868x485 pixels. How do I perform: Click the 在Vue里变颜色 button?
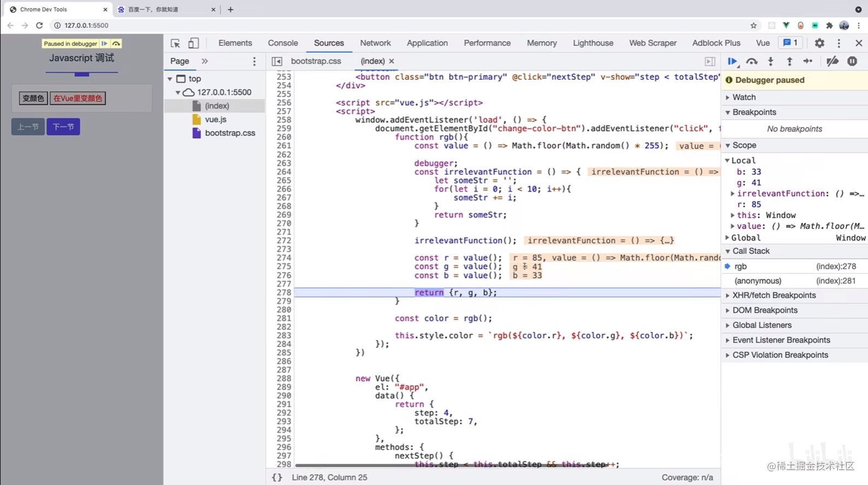(x=78, y=98)
